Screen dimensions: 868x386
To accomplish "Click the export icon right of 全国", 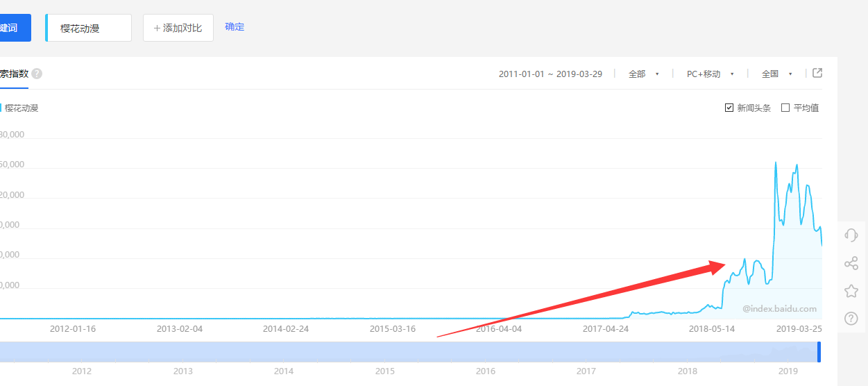I will (x=817, y=73).
